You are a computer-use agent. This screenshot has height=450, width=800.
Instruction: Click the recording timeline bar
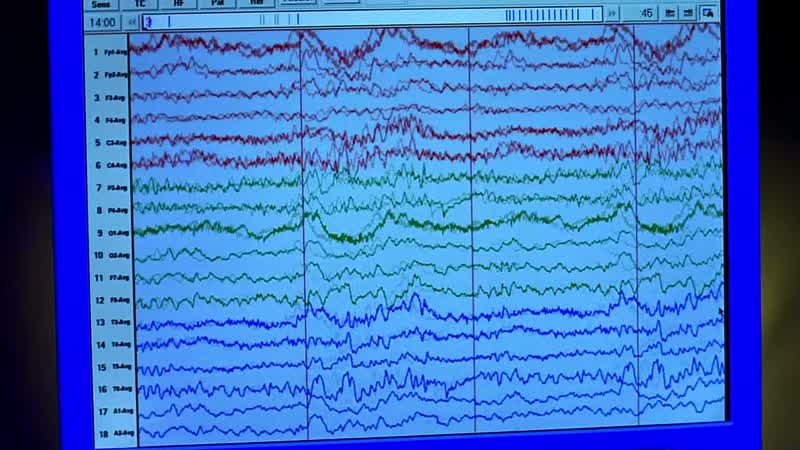372,18
